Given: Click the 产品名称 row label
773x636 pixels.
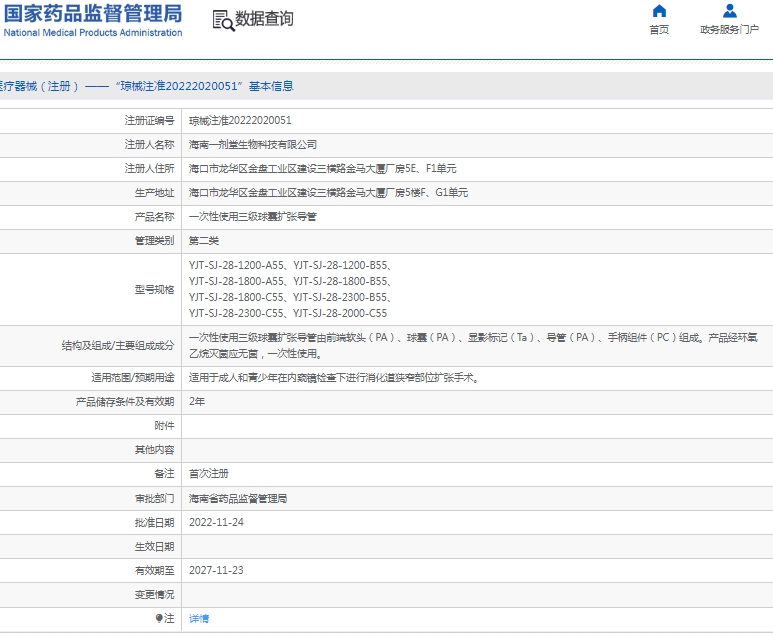Looking at the screenshot, I should [154, 216].
